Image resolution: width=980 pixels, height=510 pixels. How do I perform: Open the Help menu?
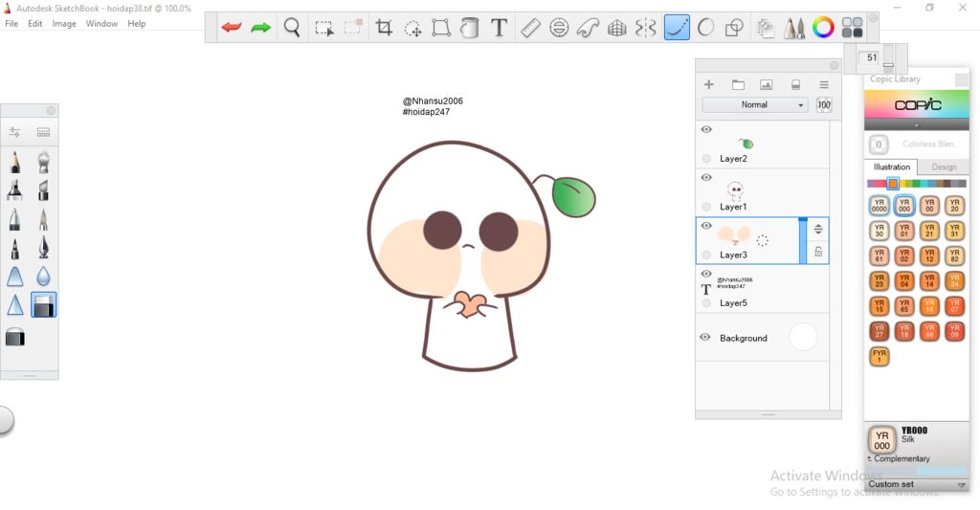(x=136, y=24)
